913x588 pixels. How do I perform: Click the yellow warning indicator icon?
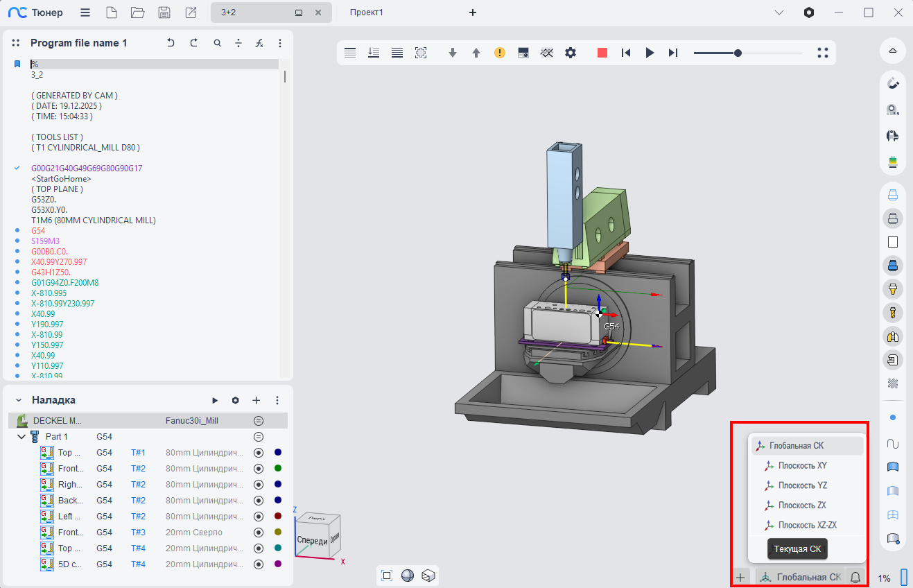499,53
